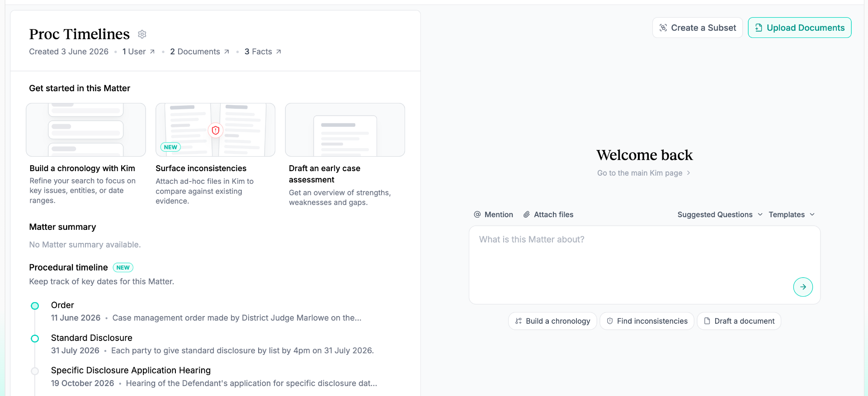Open the 2 Documents link
The width and height of the screenshot is (868, 396).
199,51
